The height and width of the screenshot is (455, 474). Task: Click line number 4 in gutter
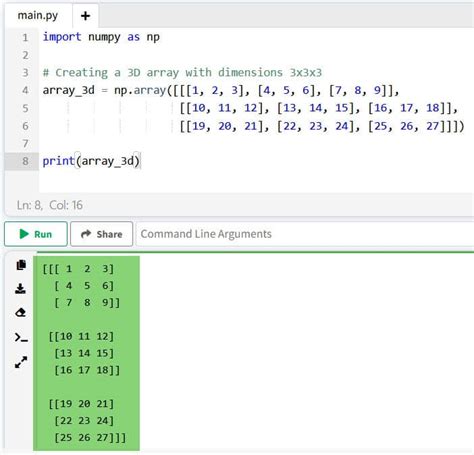click(25, 90)
